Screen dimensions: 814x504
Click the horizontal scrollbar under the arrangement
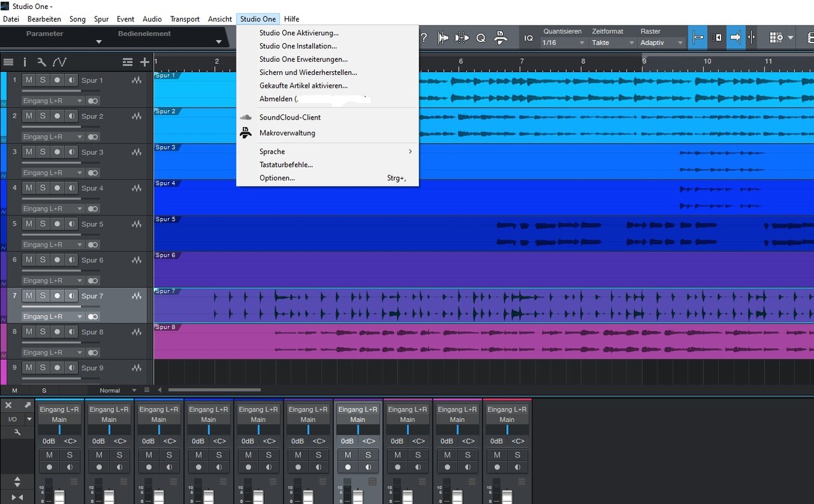pos(214,390)
